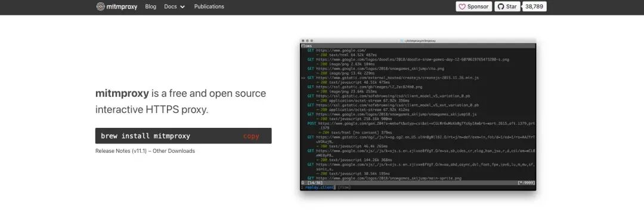Click the Sponsor heart icon

click(x=462, y=7)
